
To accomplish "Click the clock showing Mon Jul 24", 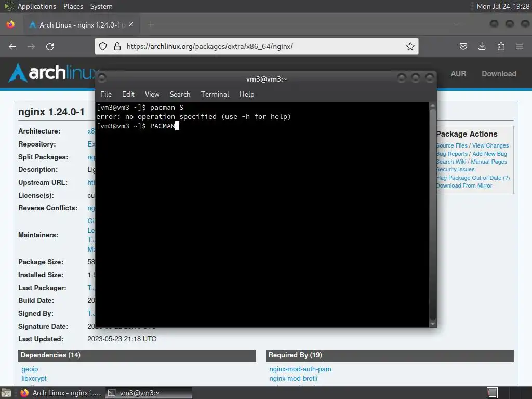I will pyautogui.click(x=503, y=6).
